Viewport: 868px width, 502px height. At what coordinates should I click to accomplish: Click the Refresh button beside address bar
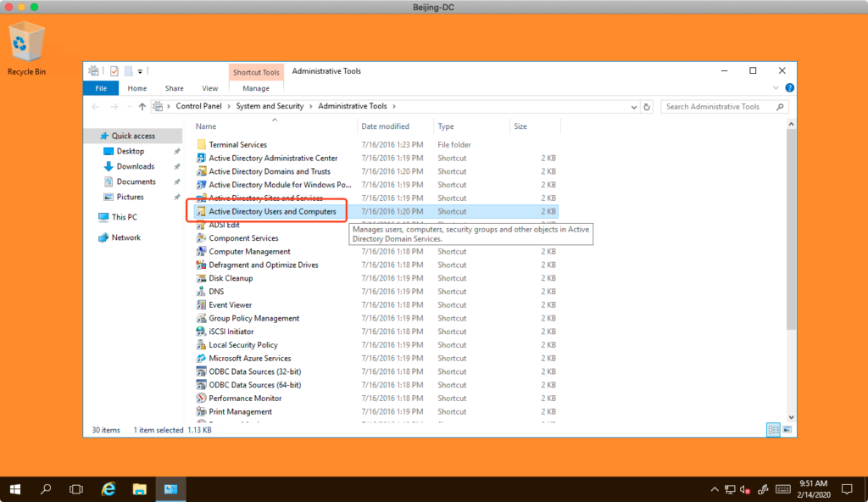click(647, 107)
